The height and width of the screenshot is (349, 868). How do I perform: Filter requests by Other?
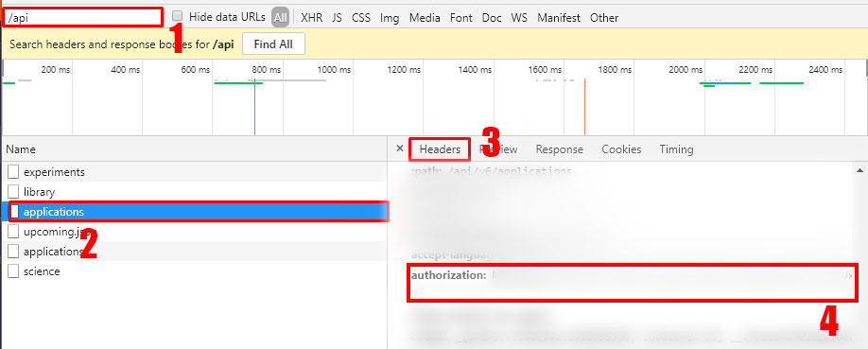click(x=604, y=18)
